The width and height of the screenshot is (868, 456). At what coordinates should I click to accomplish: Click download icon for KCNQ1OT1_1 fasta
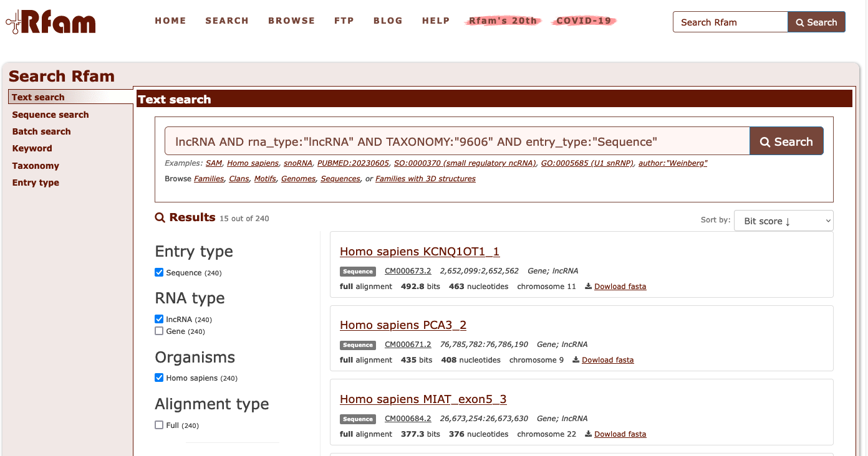pyautogui.click(x=588, y=287)
